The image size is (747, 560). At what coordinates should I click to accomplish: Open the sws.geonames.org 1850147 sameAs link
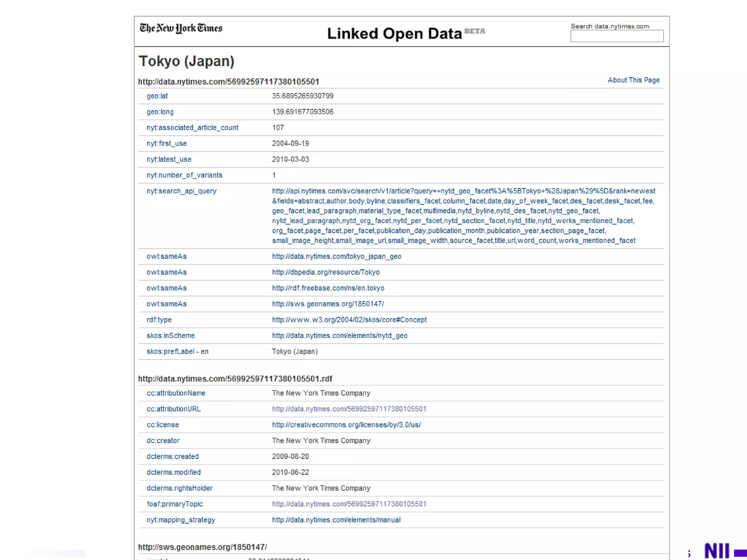[x=328, y=304]
